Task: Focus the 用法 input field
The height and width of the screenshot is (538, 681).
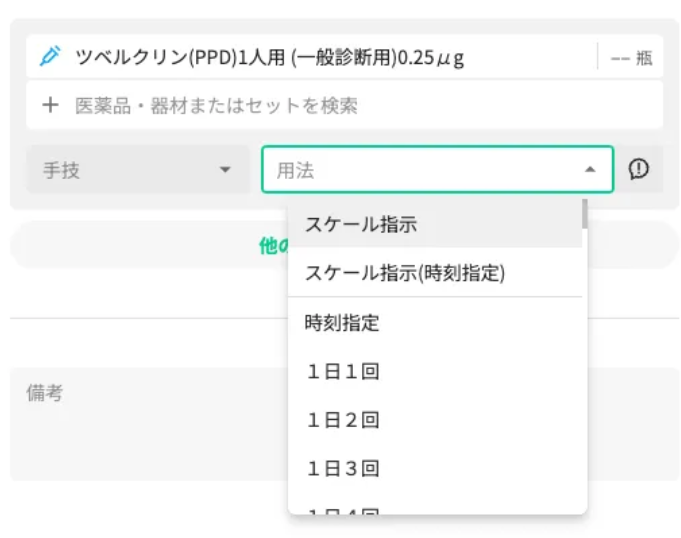Action: (x=420, y=170)
